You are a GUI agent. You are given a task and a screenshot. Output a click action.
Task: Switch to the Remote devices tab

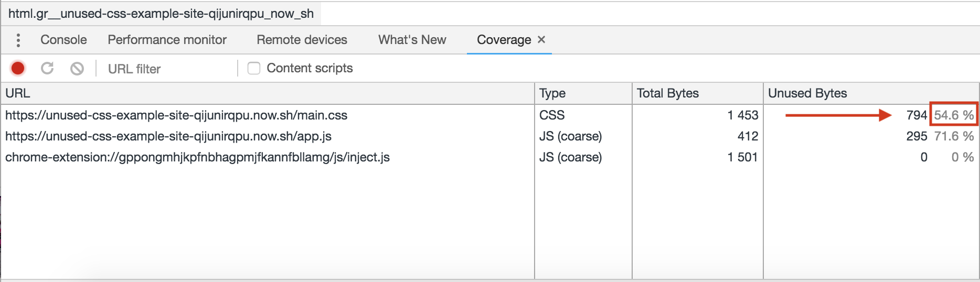coord(302,40)
